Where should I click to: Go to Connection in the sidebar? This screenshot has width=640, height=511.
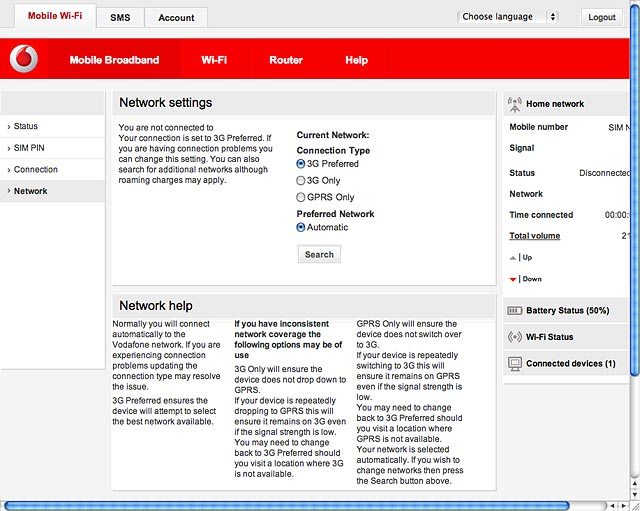point(53,169)
